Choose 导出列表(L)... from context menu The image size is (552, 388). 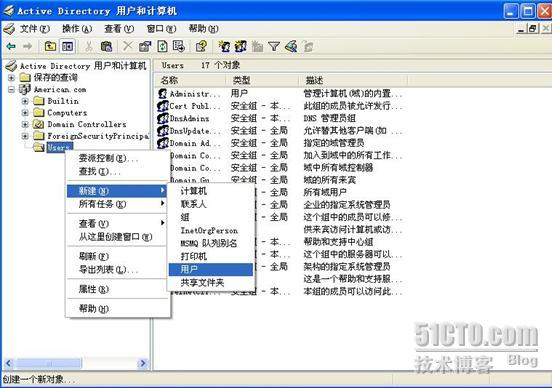pyautogui.click(x=117, y=270)
